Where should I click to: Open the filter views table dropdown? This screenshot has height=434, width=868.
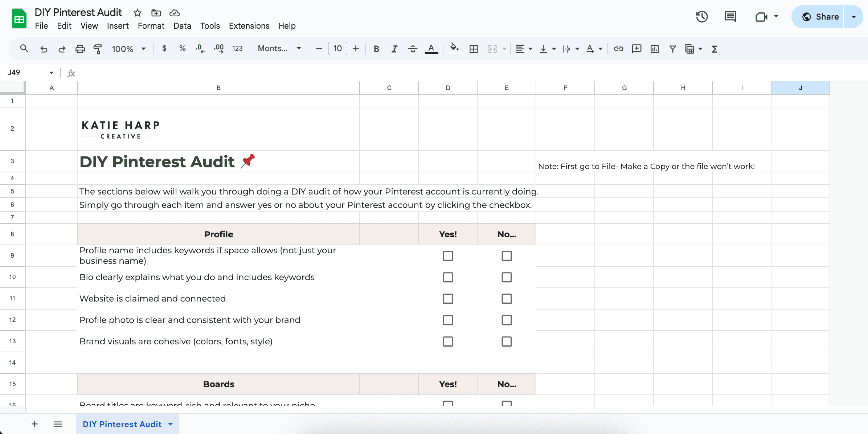point(693,49)
